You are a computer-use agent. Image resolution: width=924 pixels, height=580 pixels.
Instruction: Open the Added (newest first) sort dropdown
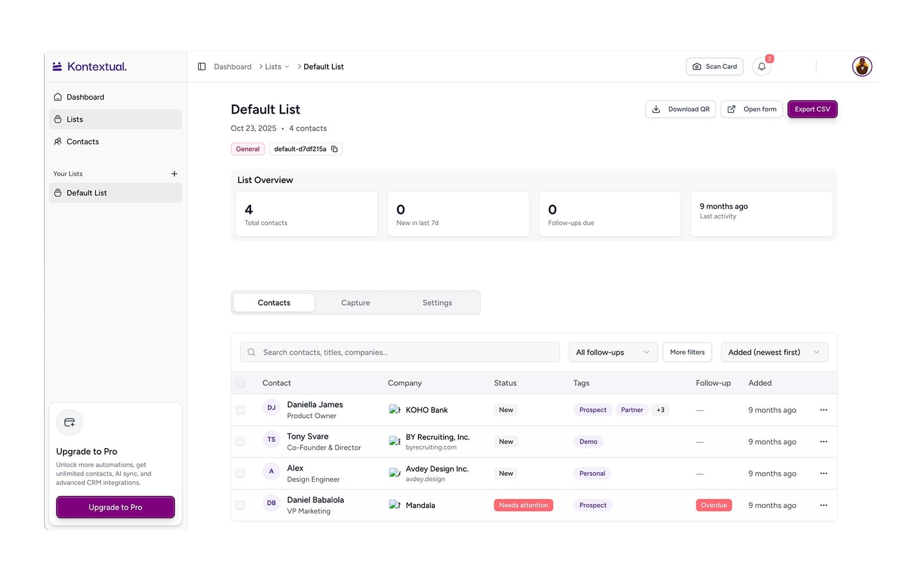[x=774, y=352]
